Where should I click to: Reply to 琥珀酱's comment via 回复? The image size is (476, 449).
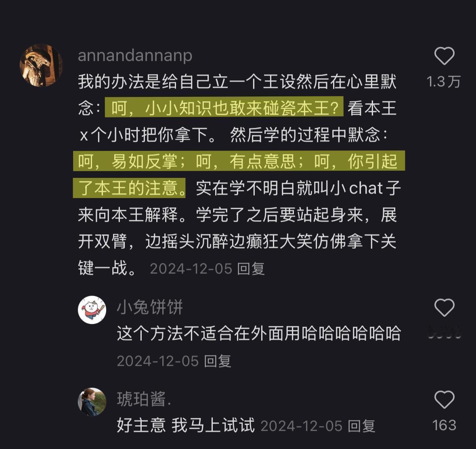[x=361, y=426]
